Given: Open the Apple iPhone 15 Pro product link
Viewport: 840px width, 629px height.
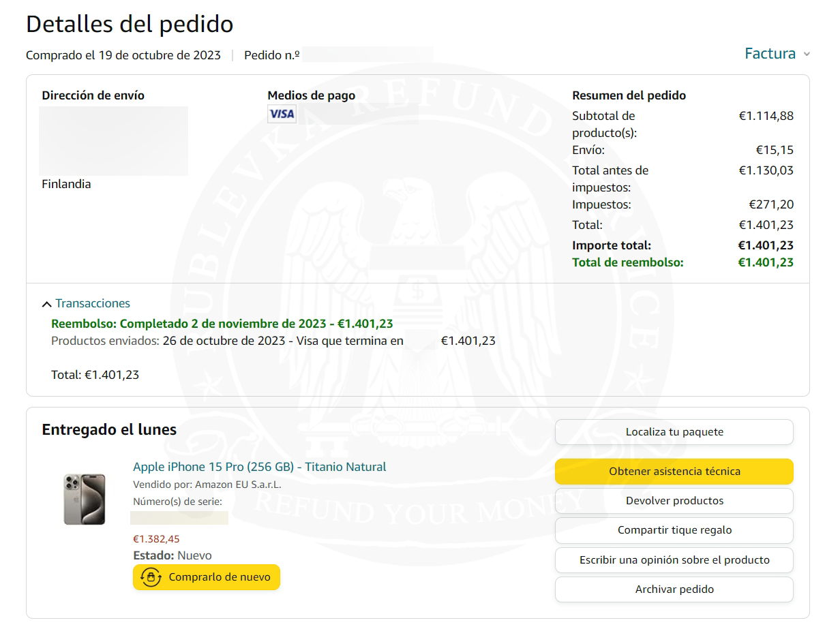Looking at the screenshot, I should coord(259,467).
